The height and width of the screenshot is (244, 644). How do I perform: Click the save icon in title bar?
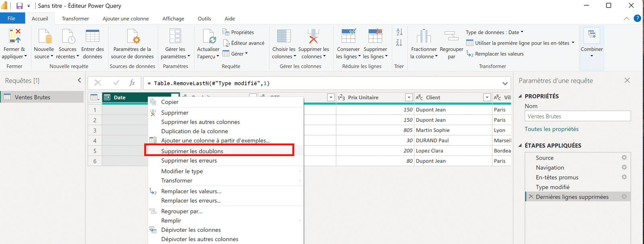[x=19, y=6]
